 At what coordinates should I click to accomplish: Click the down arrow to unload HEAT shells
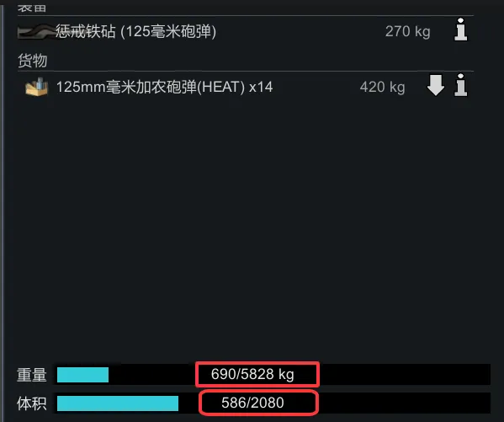click(x=436, y=85)
